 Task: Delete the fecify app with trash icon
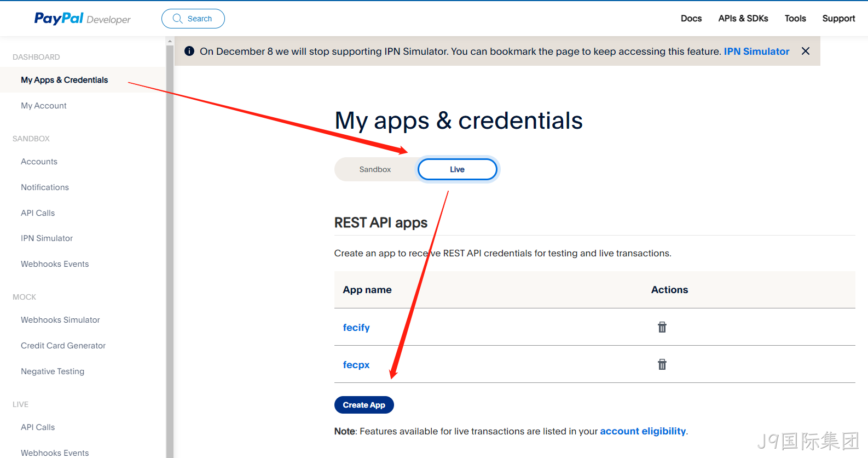[662, 327]
